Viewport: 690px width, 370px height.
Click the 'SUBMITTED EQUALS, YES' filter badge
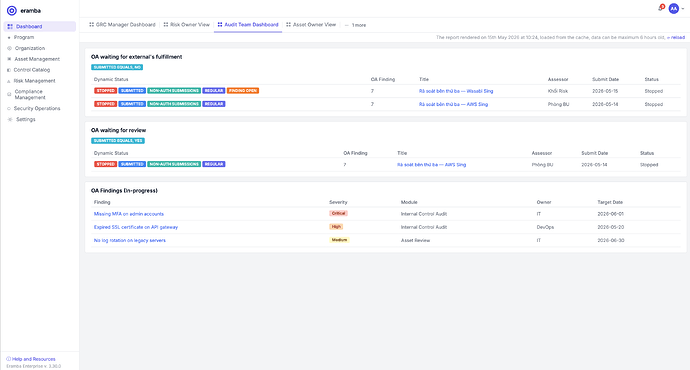click(118, 141)
